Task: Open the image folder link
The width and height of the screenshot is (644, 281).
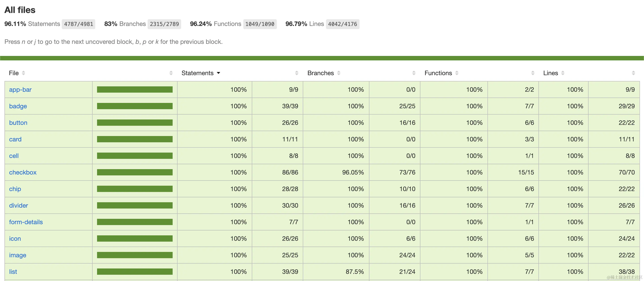Action: point(17,255)
